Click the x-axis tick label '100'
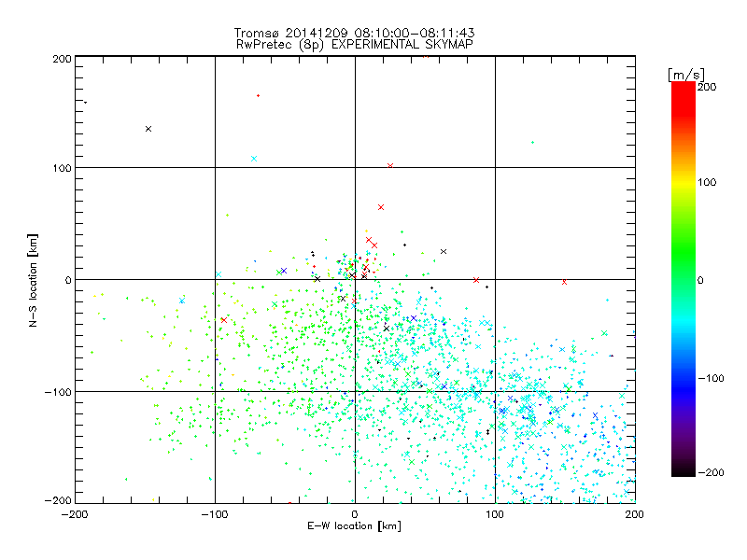The width and height of the screenshot is (747, 560). coord(495,514)
